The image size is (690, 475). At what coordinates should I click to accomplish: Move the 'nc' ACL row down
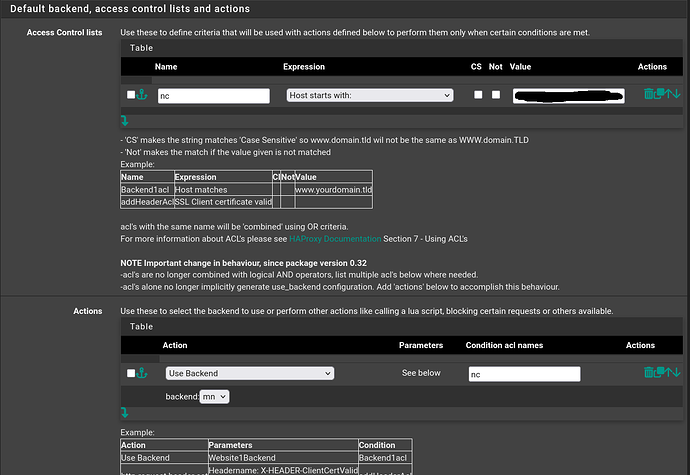[678, 95]
